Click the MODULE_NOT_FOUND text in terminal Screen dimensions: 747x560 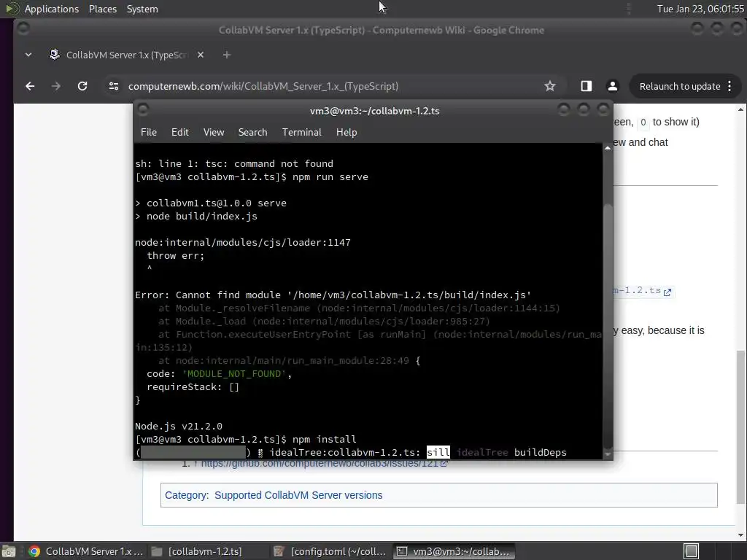(x=236, y=374)
